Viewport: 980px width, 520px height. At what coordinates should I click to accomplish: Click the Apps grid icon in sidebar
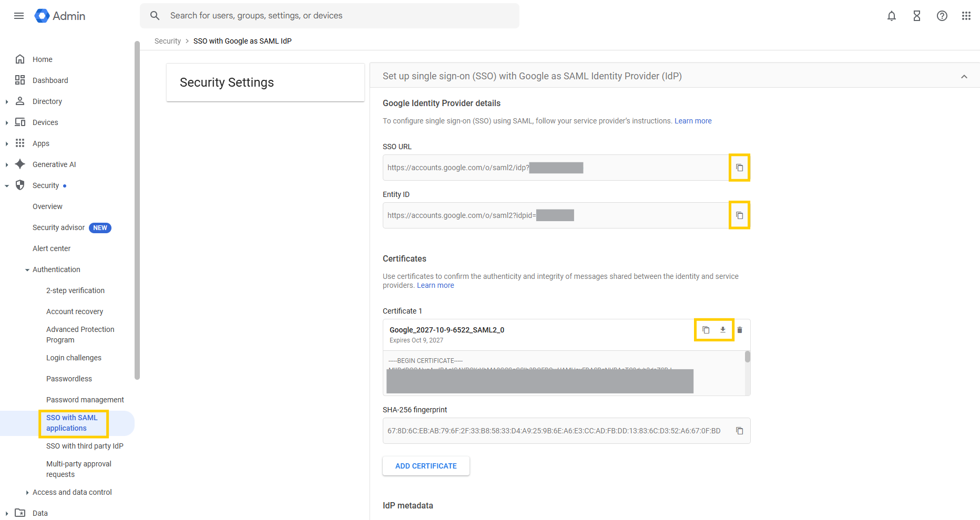(x=20, y=143)
